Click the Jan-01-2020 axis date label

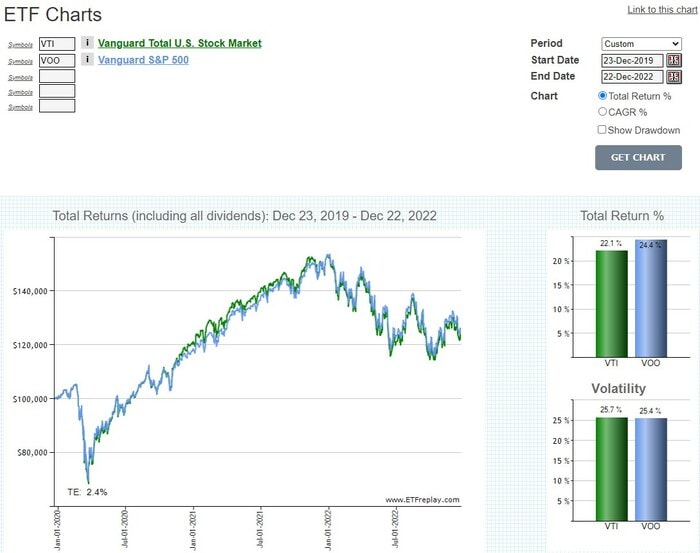58,530
